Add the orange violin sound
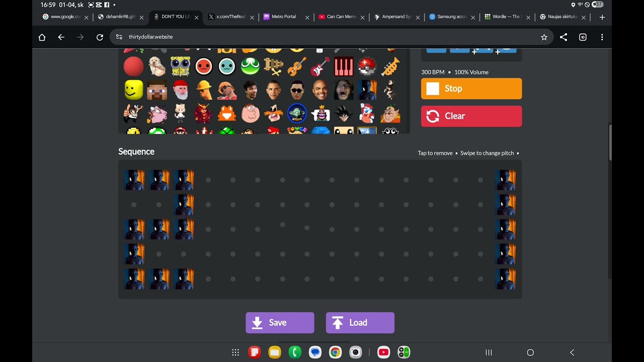The width and height of the screenshot is (644, 362). [297, 66]
